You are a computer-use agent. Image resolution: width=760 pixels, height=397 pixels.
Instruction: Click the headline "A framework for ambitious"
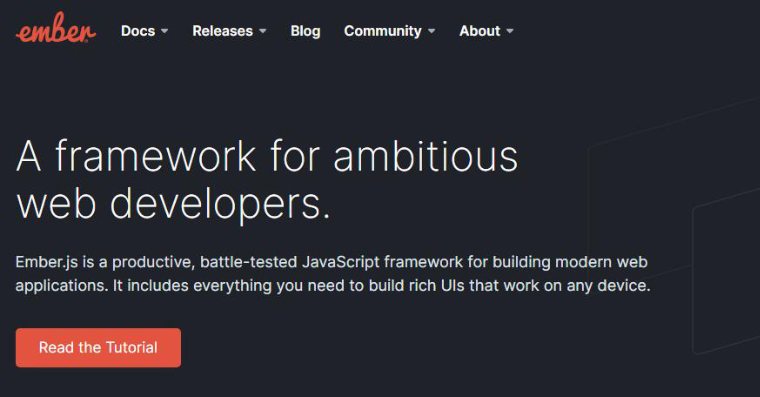(x=268, y=156)
